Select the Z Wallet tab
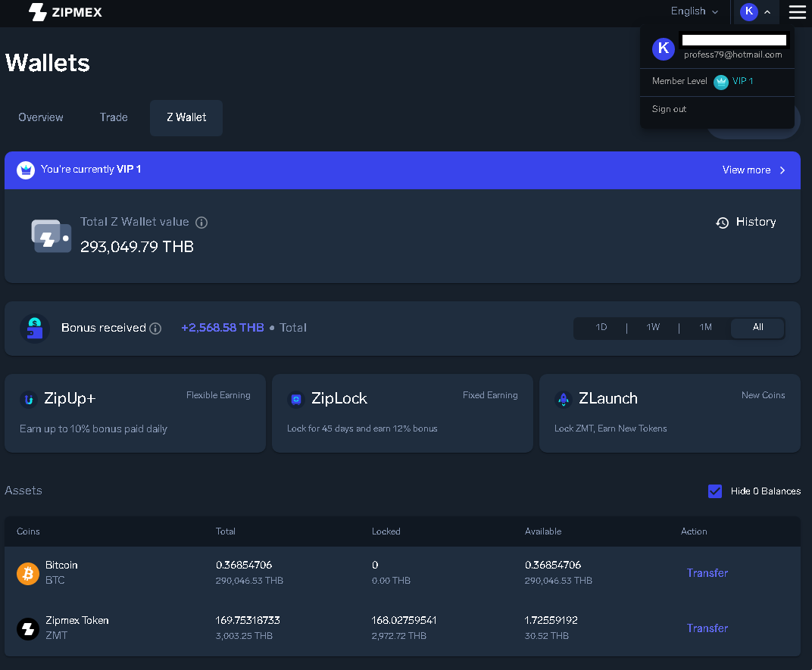Image resolution: width=812 pixels, height=670 pixels. click(x=186, y=118)
